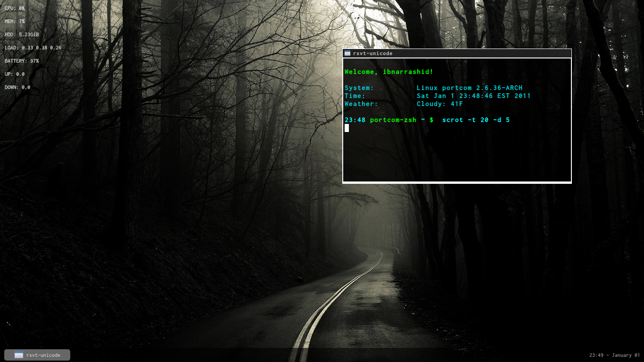Click the 'DOWN: 0.0' network readout

[x=17, y=87]
